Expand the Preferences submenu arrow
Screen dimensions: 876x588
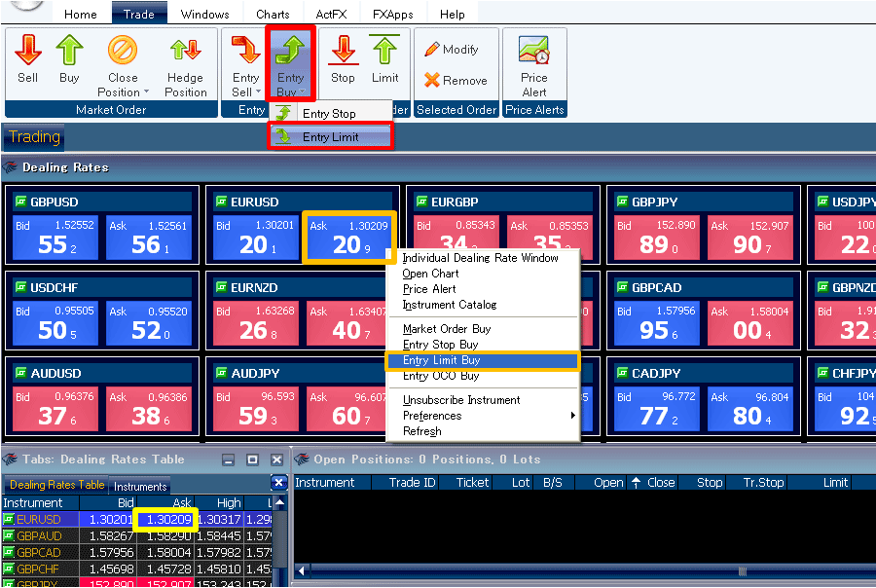(572, 416)
